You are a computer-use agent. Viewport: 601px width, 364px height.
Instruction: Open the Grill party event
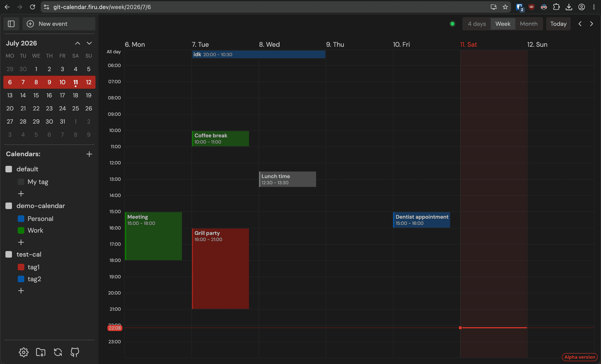220,269
